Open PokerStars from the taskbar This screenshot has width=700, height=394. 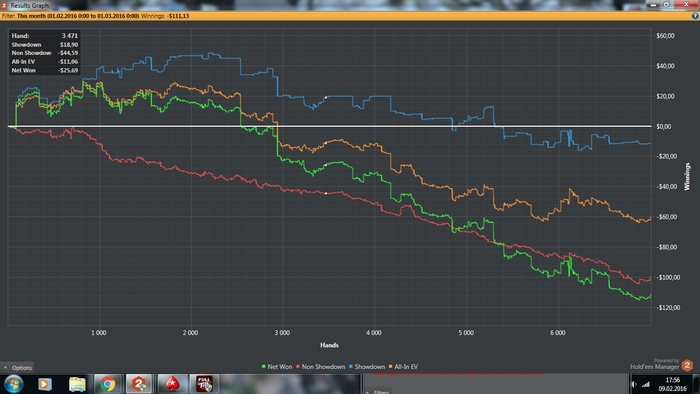[x=172, y=384]
